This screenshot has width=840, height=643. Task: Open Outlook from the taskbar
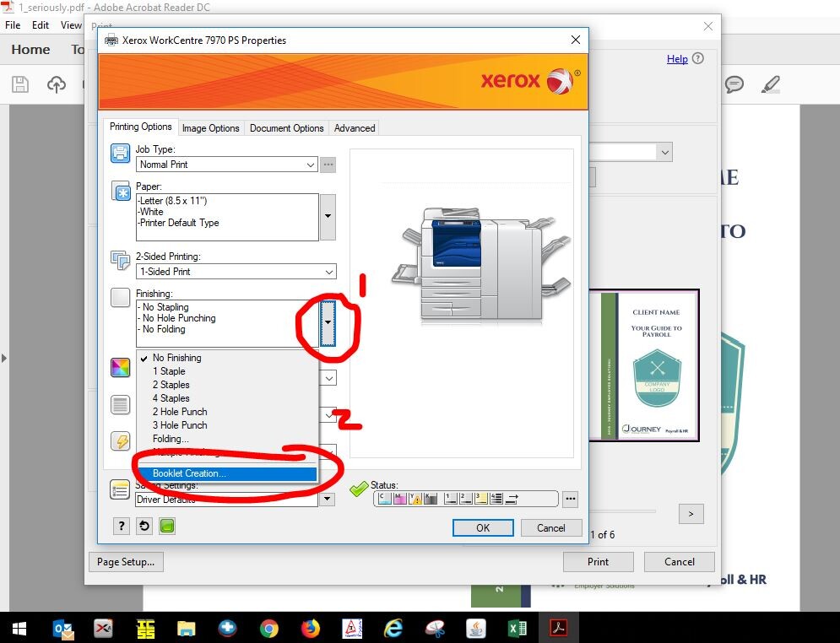pos(64,628)
